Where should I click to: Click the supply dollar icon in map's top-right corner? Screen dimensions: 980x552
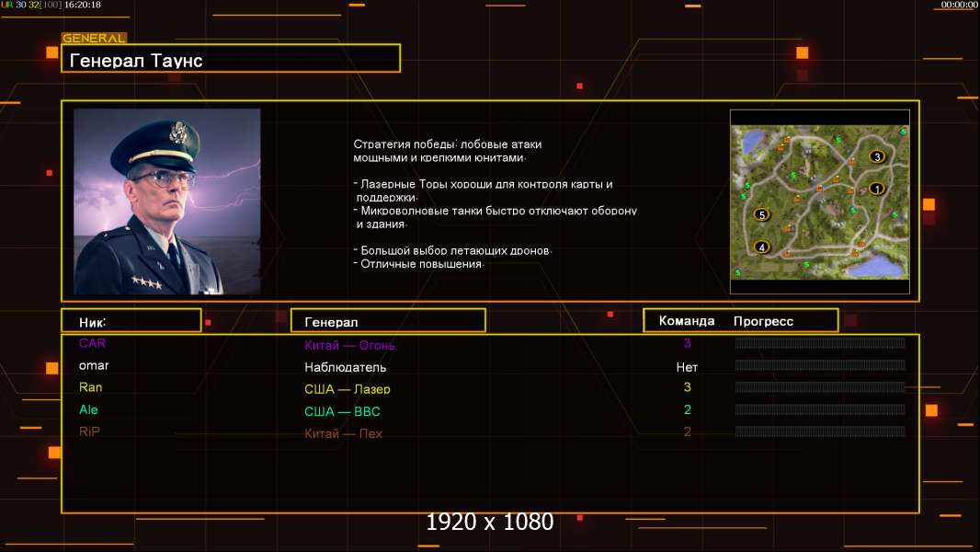[903, 132]
